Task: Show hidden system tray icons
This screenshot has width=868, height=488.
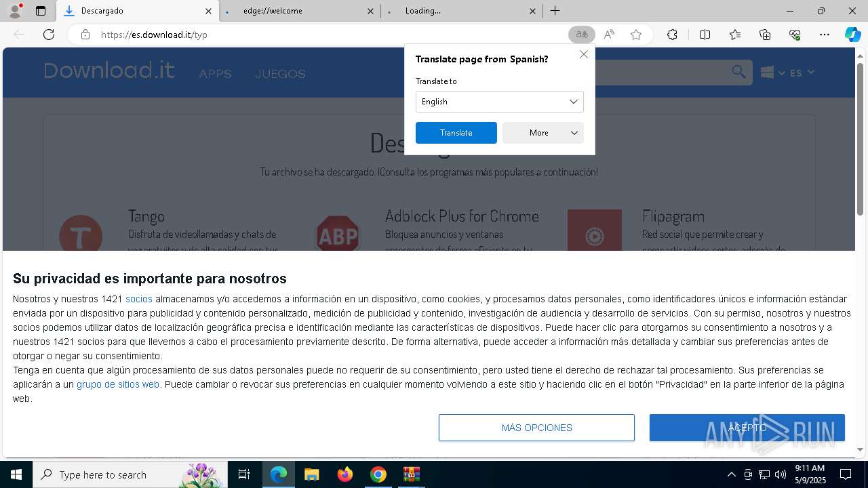Action: (x=731, y=474)
